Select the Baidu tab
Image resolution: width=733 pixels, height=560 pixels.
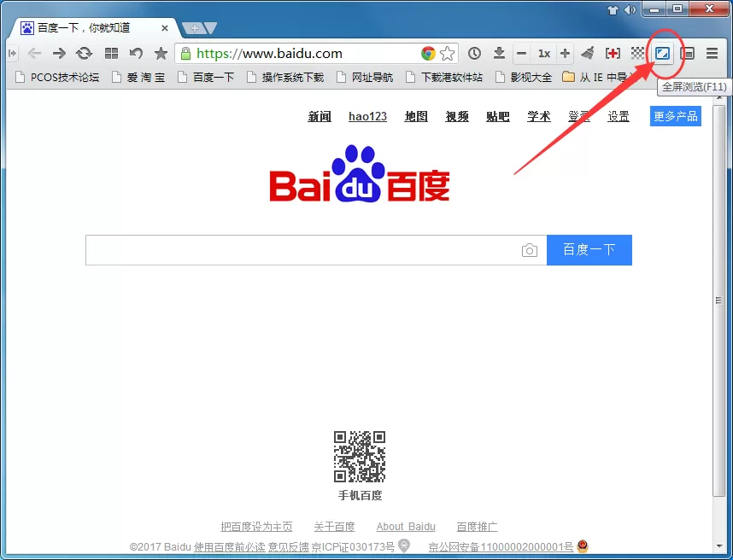[x=93, y=28]
